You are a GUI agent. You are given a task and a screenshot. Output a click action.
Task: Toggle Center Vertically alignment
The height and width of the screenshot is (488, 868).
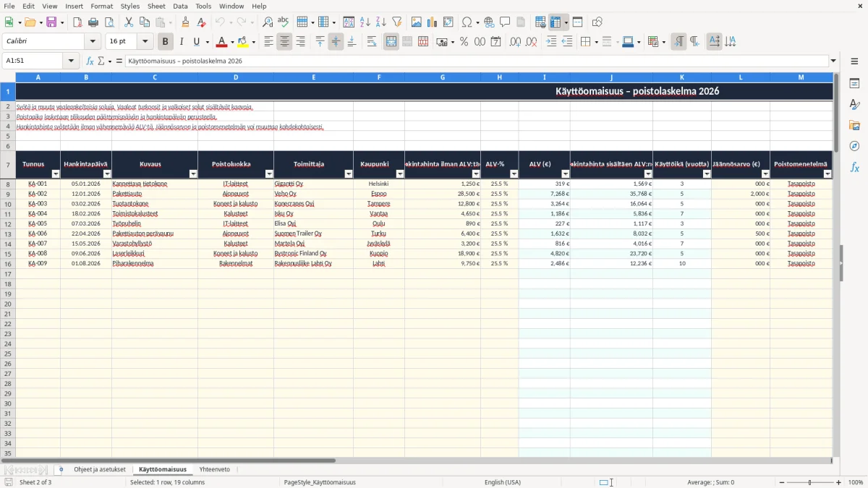coord(336,42)
